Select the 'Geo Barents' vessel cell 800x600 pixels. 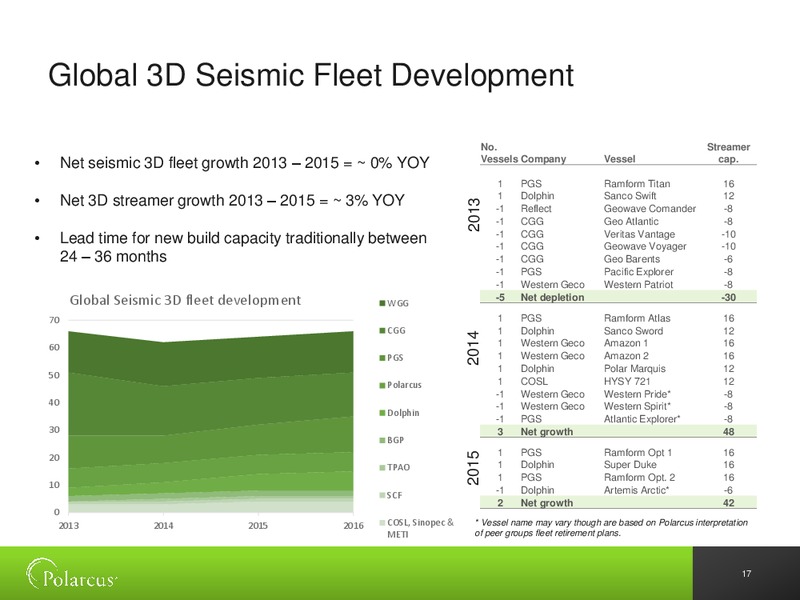pyautogui.click(x=632, y=259)
